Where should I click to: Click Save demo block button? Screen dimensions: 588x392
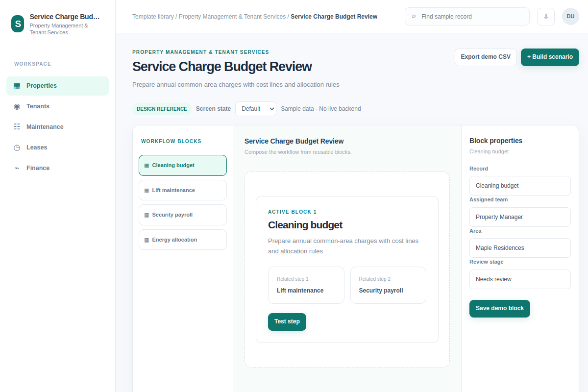pos(500,309)
